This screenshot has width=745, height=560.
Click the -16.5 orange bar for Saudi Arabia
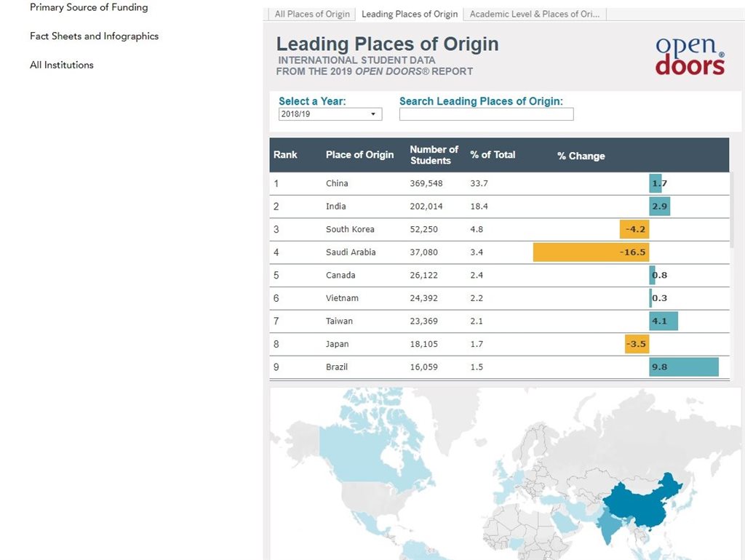(x=591, y=252)
